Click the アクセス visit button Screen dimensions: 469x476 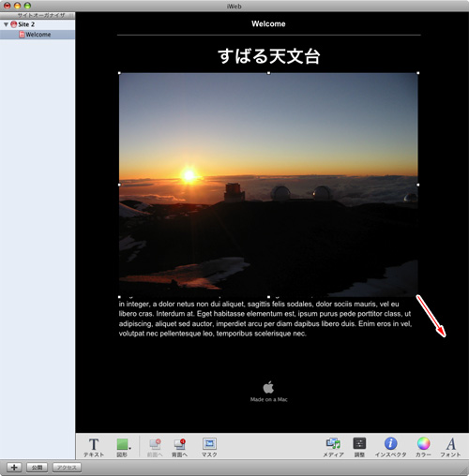(67, 468)
